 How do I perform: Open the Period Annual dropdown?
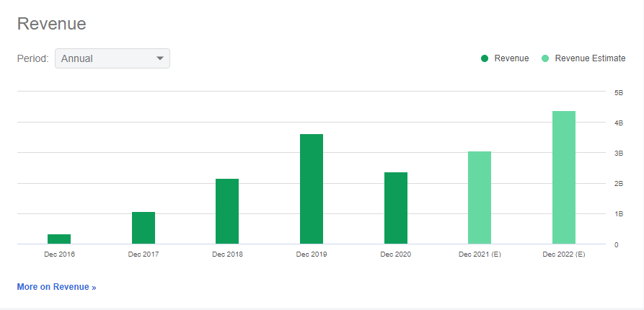coord(112,58)
